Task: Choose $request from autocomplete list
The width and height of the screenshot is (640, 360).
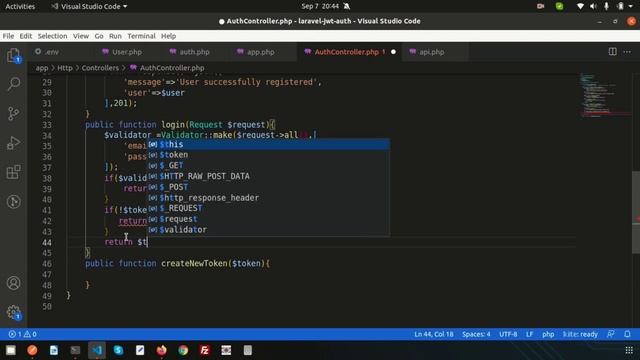Action: [268, 219]
